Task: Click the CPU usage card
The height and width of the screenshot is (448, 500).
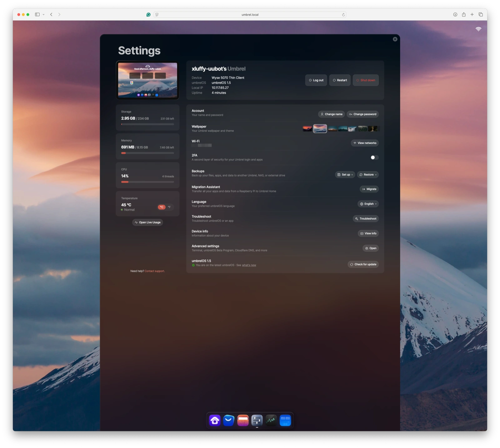Action: coord(147,175)
